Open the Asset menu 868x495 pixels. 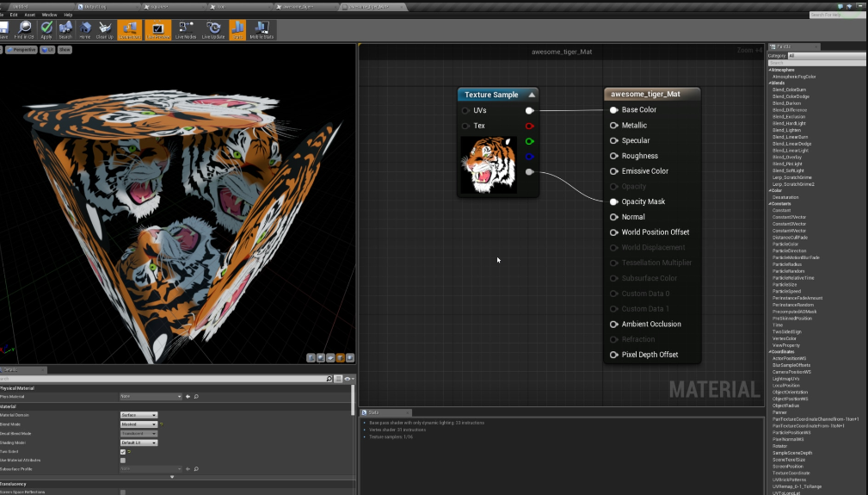point(30,15)
